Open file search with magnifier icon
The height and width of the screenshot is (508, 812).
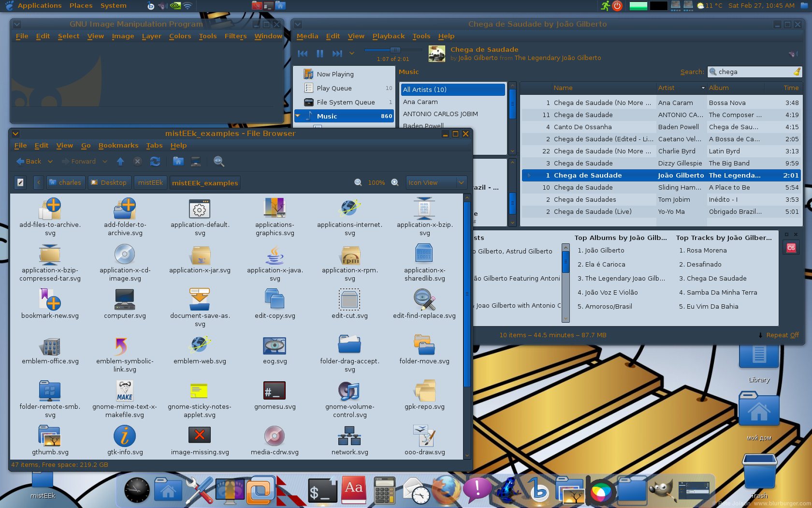click(219, 161)
